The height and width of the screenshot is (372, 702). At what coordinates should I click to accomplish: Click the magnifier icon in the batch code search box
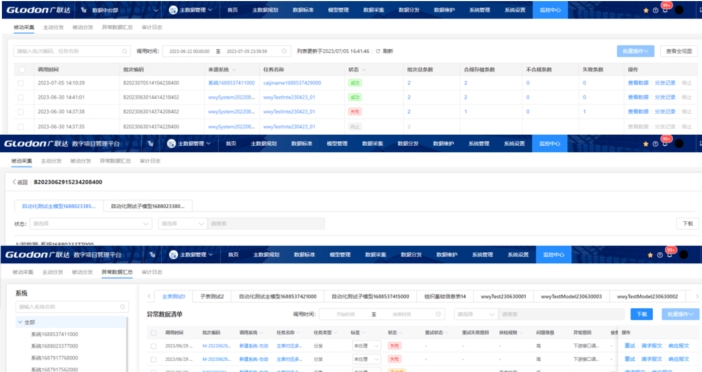point(124,51)
